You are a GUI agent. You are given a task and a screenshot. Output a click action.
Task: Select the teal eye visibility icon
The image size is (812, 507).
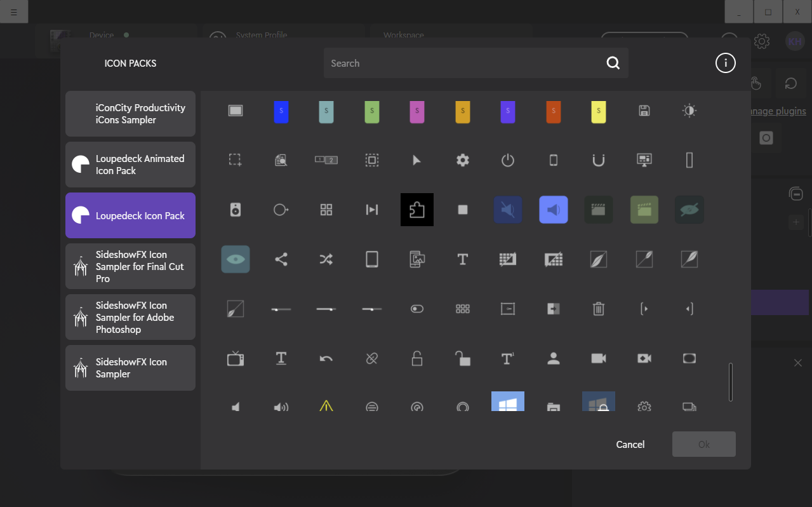pos(236,259)
